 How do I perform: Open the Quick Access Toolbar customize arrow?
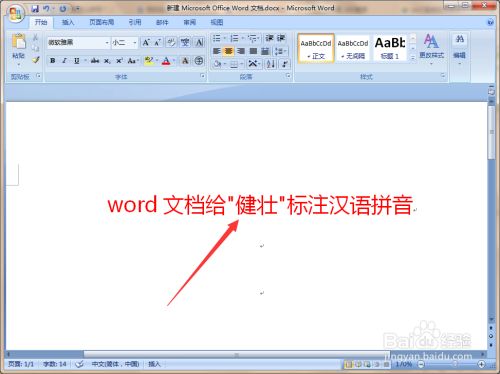click(77, 9)
